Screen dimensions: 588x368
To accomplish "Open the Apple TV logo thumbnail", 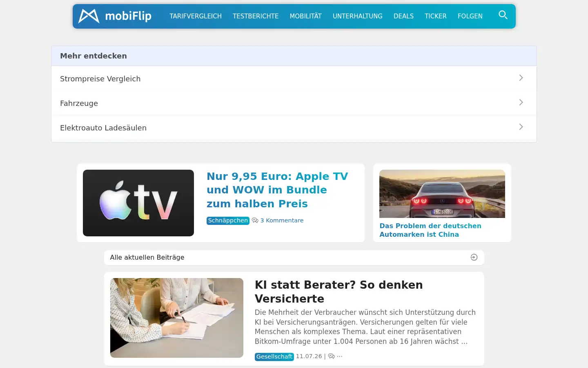I will click(138, 203).
